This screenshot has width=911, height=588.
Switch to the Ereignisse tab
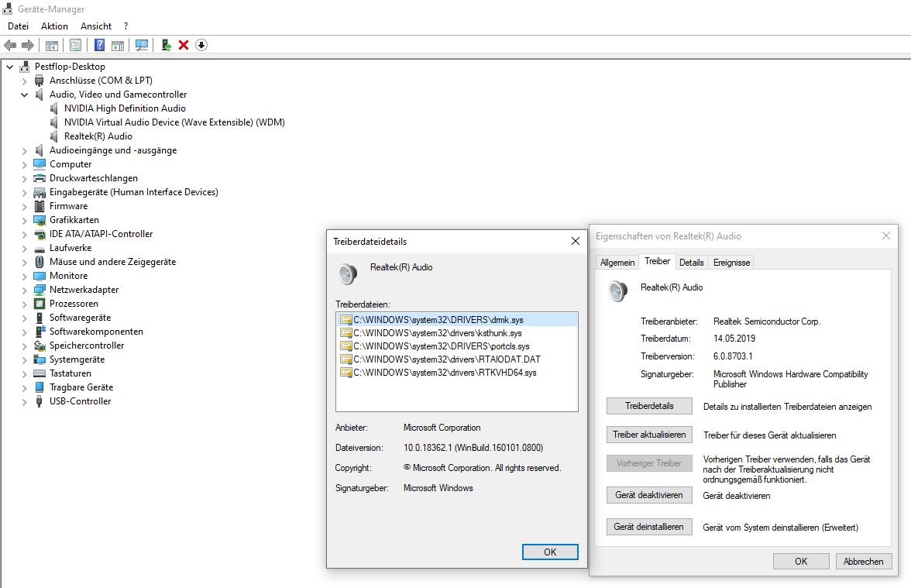tap(731, 263)
